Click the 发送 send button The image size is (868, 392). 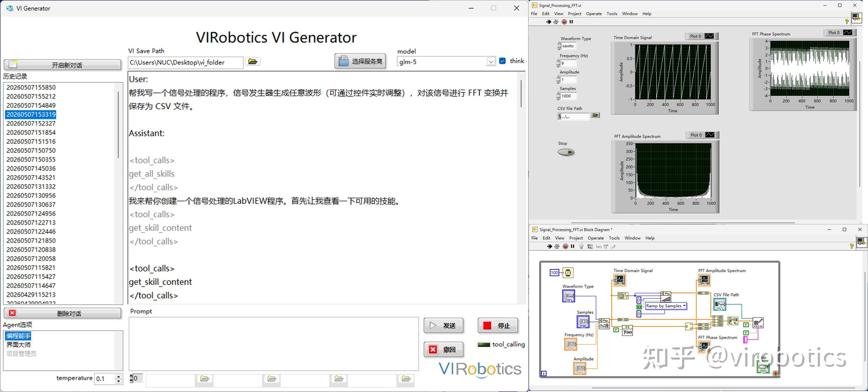point(443,325)
